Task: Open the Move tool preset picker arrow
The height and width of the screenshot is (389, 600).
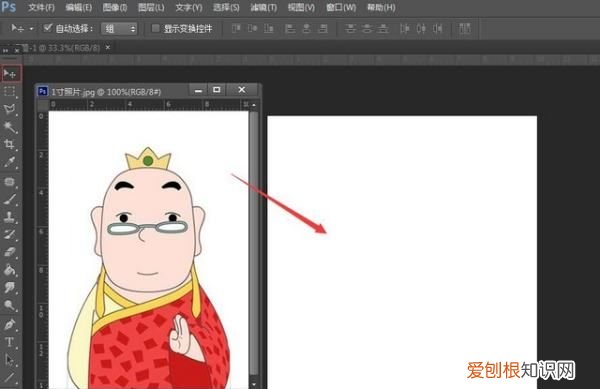Action: point(31,29)
